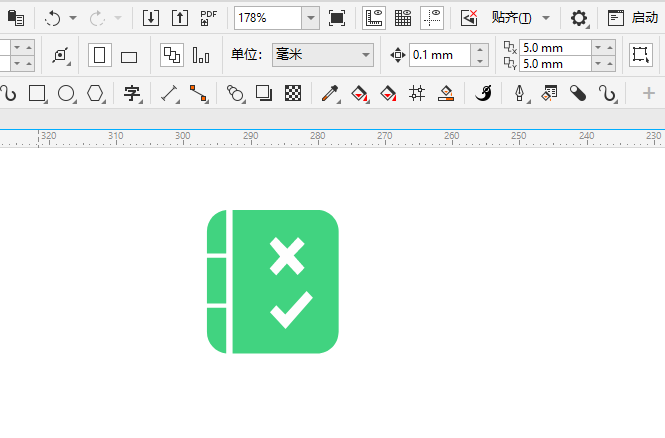The height and width of the screenshot is (438, 665).
Task: Open the redo history dropdown arrow
Action: (x=118, y=18)
